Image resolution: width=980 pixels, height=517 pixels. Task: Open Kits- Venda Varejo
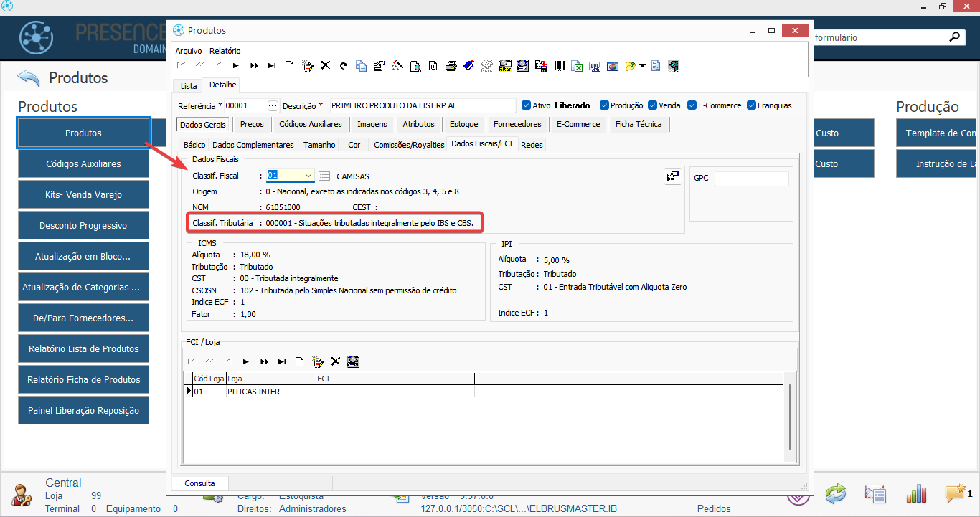83,194
